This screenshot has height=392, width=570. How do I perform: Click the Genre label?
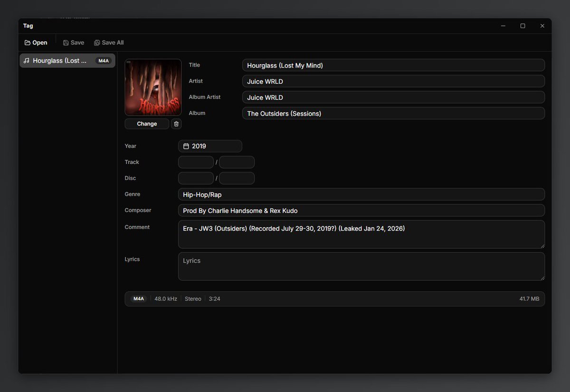click(x=133, y=194)
